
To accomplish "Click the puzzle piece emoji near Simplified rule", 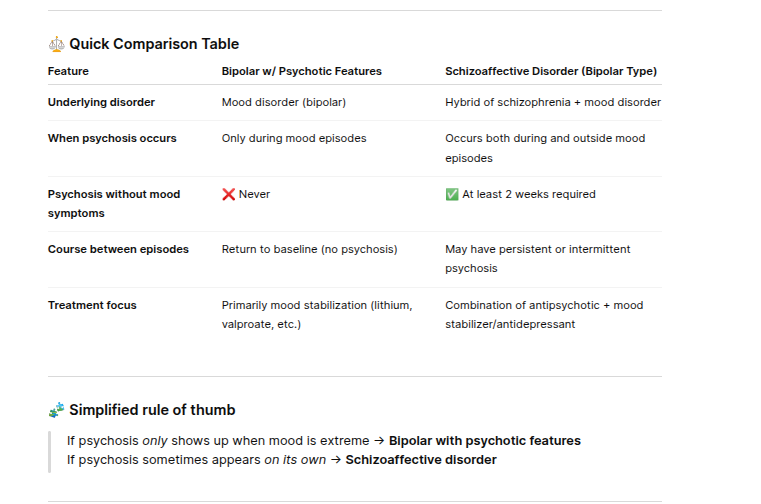I will point(56,410).
